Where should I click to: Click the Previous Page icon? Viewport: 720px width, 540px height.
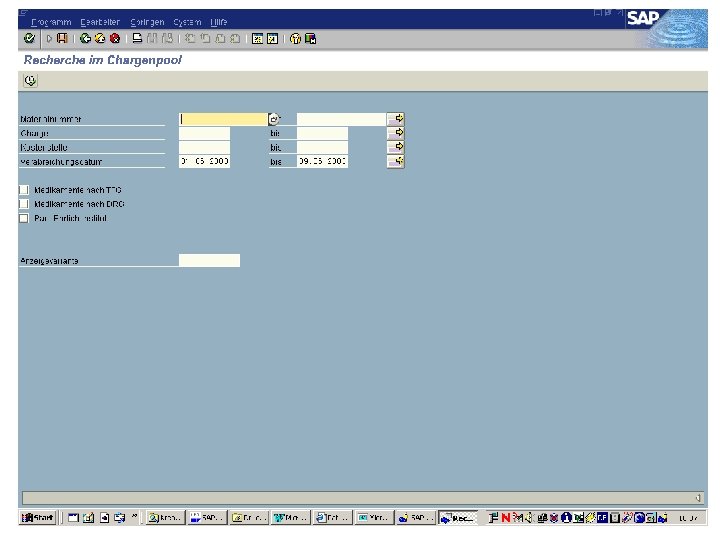pyautogui.click(x=205, y=39)
